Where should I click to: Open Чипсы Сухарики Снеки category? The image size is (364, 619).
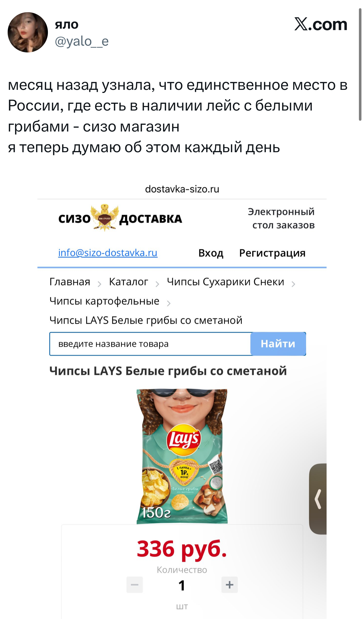point(225,282)
